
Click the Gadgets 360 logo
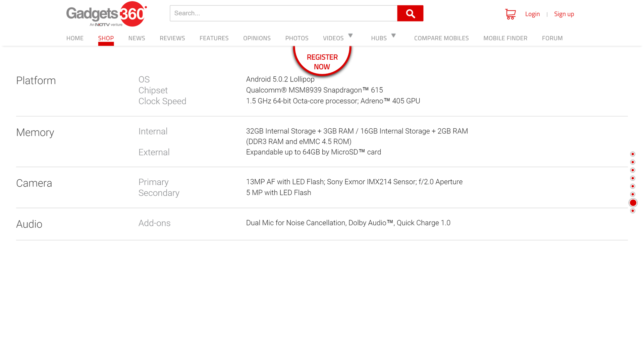click(x=106, y=14)
